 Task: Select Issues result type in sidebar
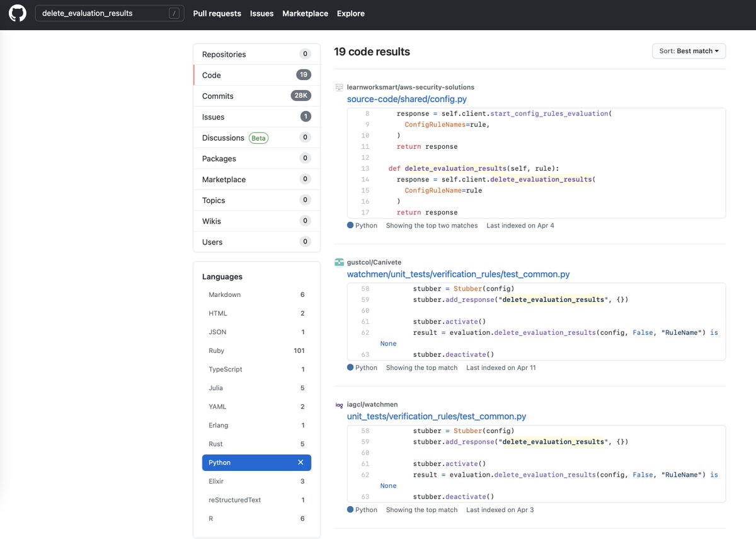point(256,117)
